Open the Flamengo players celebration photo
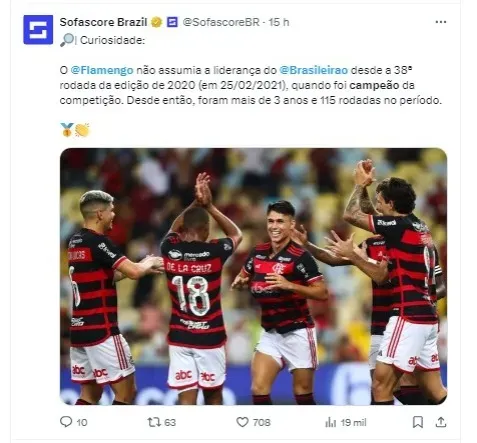 (253, 276)
